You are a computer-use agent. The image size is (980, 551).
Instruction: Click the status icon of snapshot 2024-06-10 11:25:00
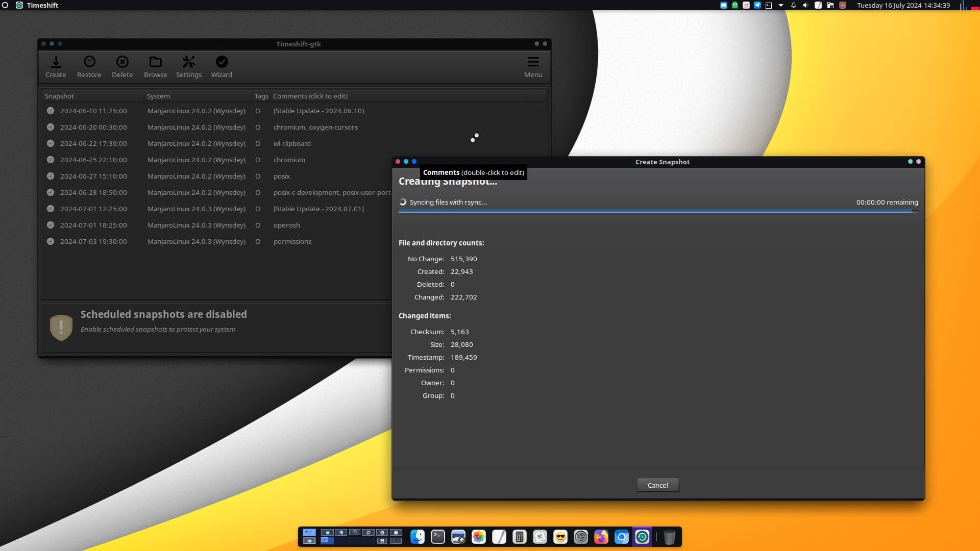click(x=51, y=111)
